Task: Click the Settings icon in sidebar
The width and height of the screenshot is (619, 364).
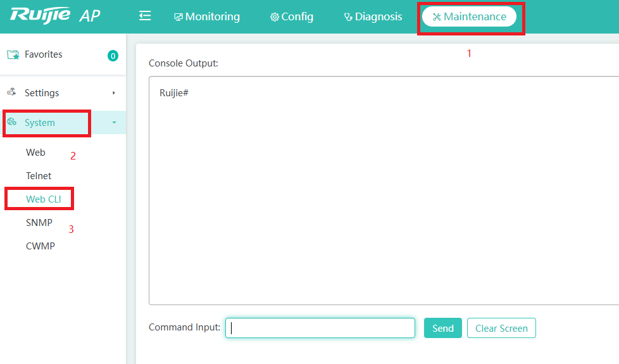Action: [11, 92]
